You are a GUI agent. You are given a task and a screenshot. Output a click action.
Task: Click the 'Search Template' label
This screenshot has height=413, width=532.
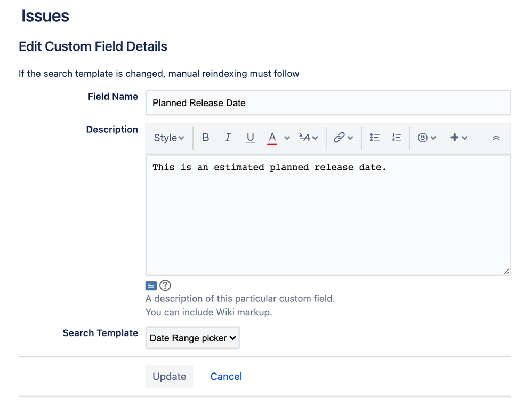pyautogui.click(x=100, y=333)
